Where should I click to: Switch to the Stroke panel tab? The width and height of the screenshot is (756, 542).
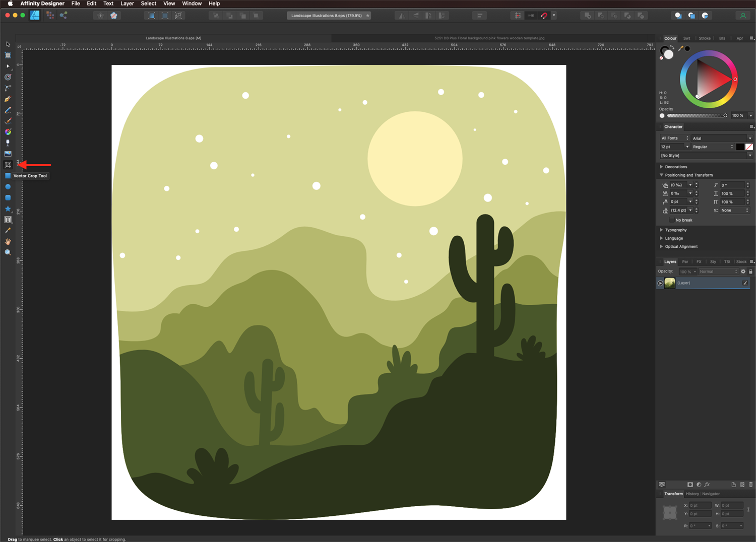point(705,38)
